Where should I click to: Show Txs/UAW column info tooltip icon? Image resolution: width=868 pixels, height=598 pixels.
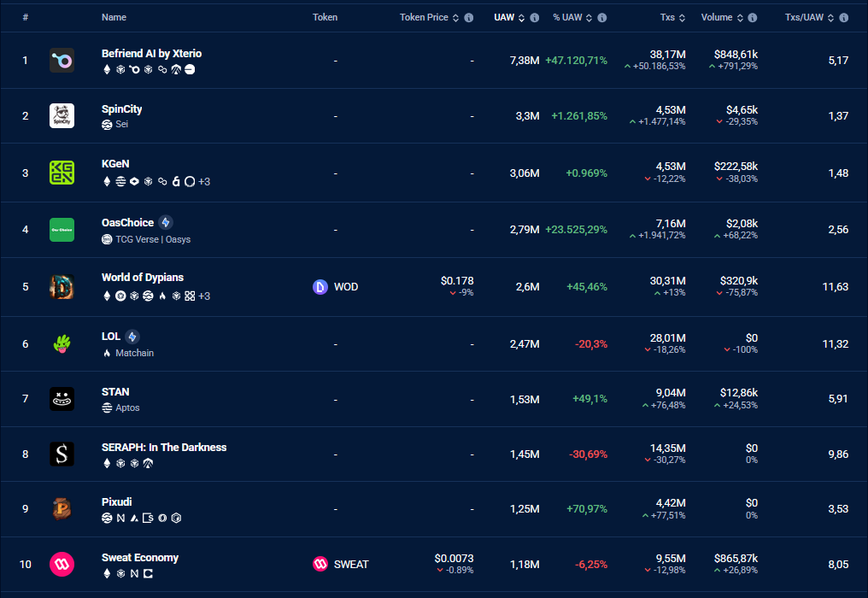pyautogui.click(x=843, y=18)
